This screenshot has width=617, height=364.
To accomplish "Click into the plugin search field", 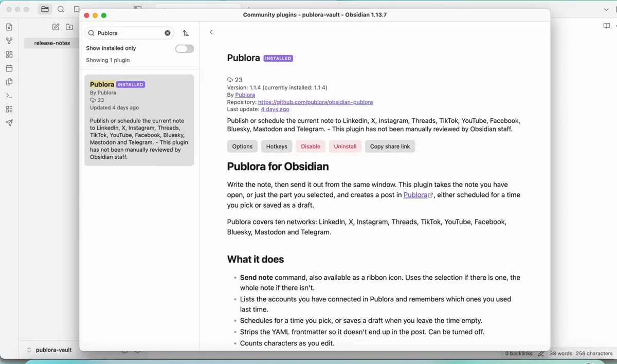I will 130,33.
